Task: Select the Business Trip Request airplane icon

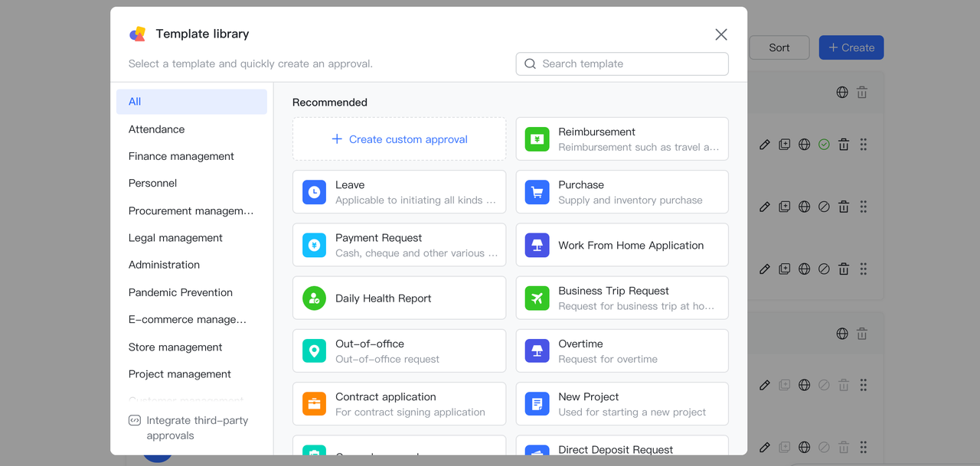Action: 537,298
